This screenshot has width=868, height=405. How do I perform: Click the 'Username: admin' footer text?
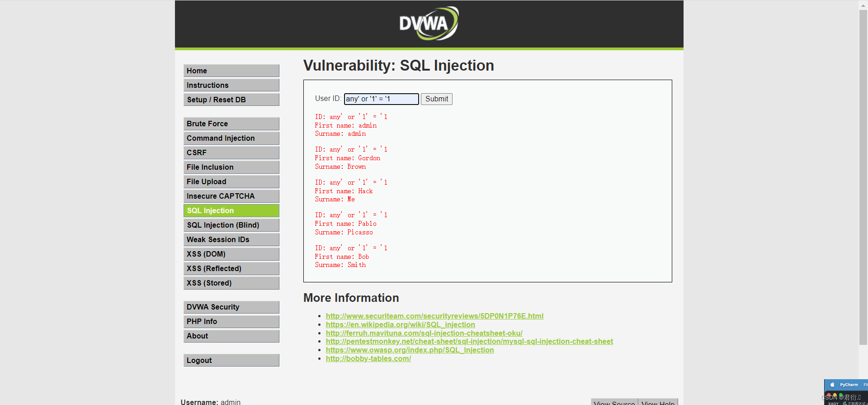click(x=211, y=402)
